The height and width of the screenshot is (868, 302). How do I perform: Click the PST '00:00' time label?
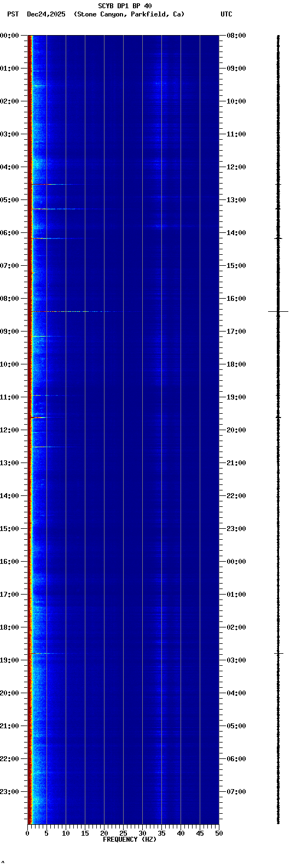[9, 36]
